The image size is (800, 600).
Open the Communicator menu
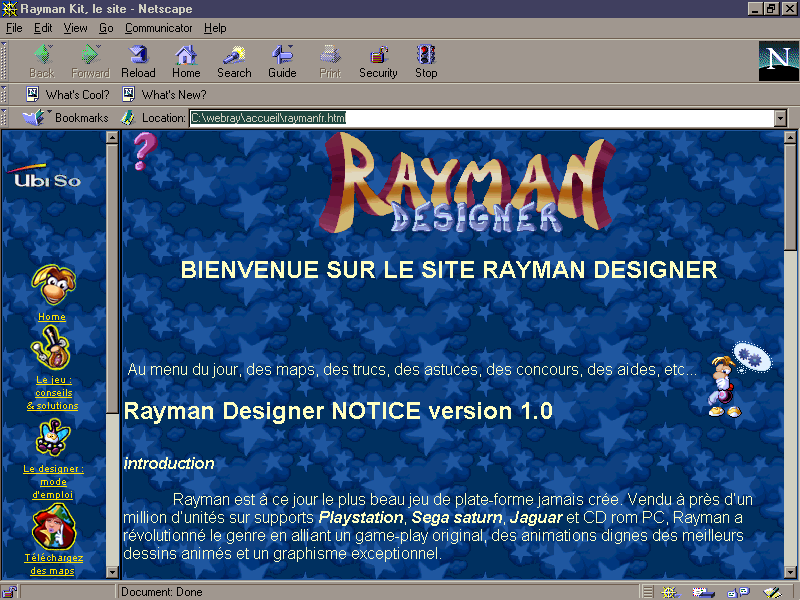158,28
